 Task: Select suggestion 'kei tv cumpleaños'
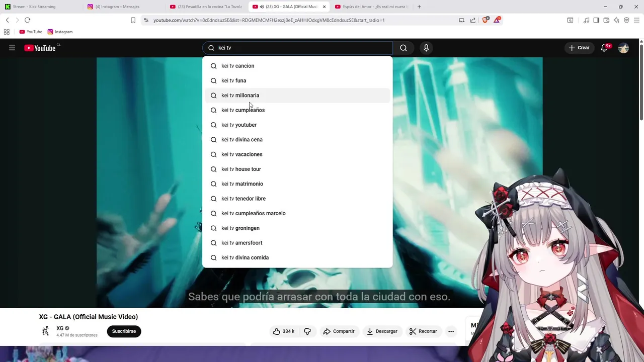point(297,110)
